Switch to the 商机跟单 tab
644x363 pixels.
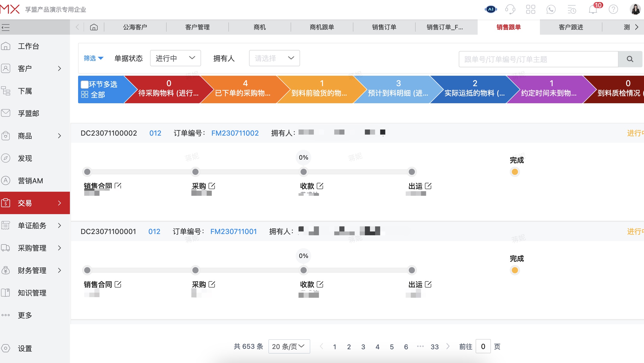click(322, 27)
